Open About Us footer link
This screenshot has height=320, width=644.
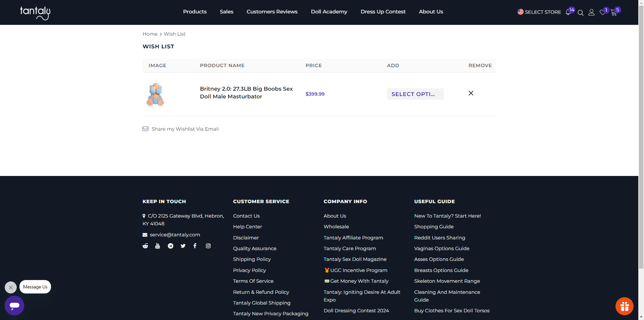(x=335, y=216)
